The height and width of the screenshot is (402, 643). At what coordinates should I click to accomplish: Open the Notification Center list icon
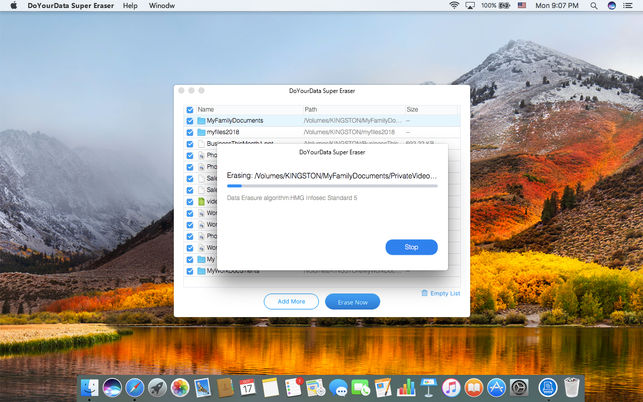[x=627, y=6]
